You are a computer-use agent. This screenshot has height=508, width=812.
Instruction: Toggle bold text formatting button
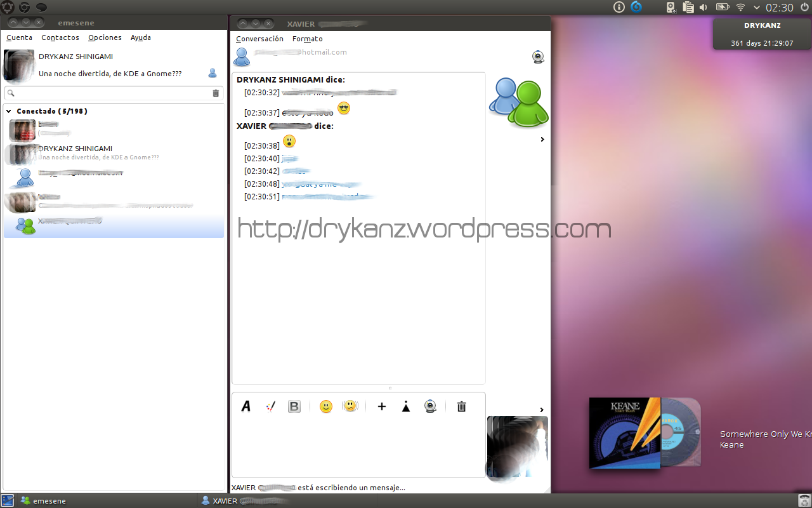294,406
